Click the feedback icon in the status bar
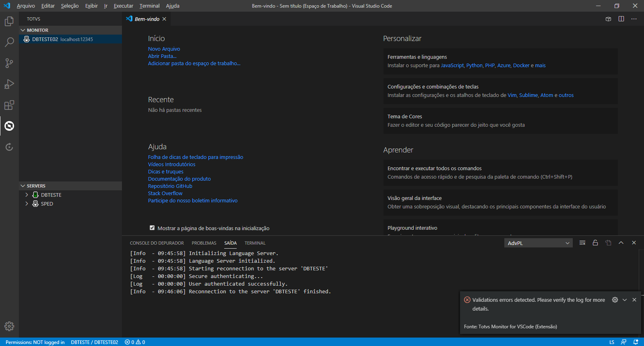Image resolution: width=644 pixels, height=346 pixels. point(623,342)
